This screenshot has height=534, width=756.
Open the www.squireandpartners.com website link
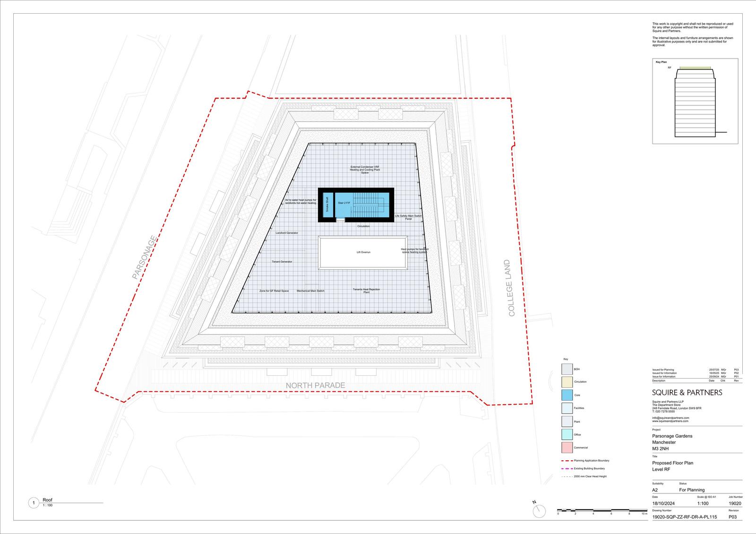coord(670,421)
